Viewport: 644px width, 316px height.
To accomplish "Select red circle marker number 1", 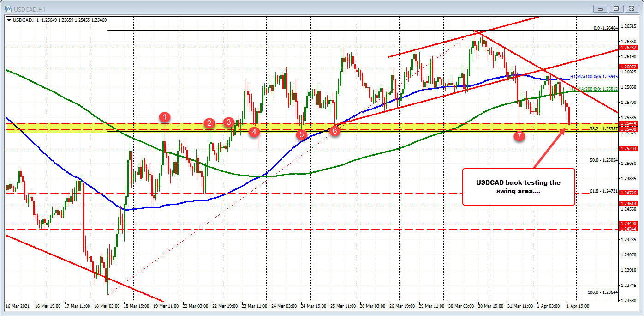I will (165, 117).
